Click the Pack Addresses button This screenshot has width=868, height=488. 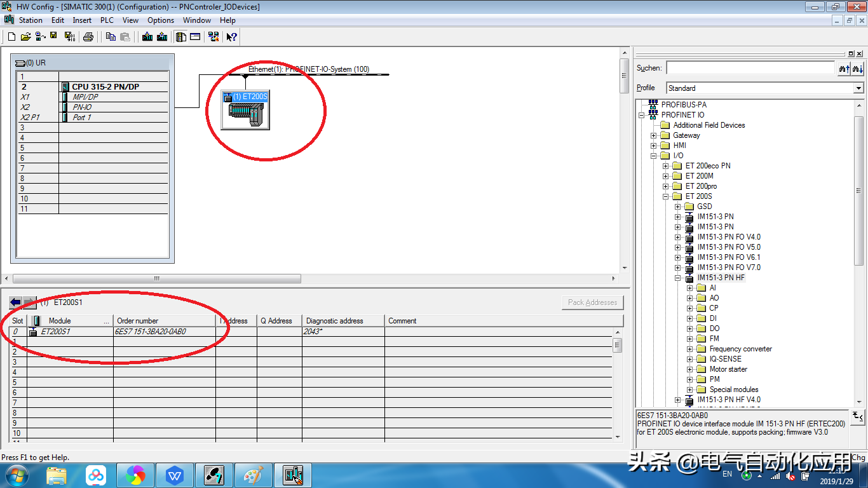[x=593, y=302]
